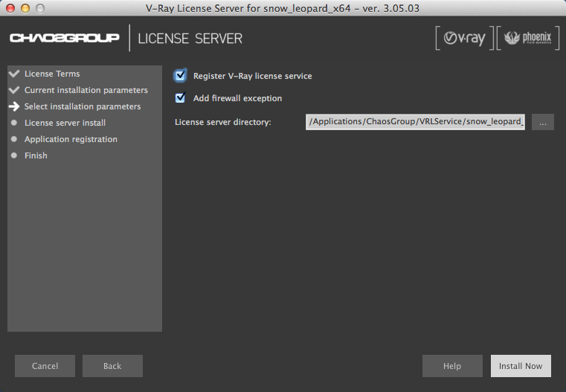Click the checkmark beside Current installation parameters
Viewport: 566px width, 392px height.
[x=13, y=90]
